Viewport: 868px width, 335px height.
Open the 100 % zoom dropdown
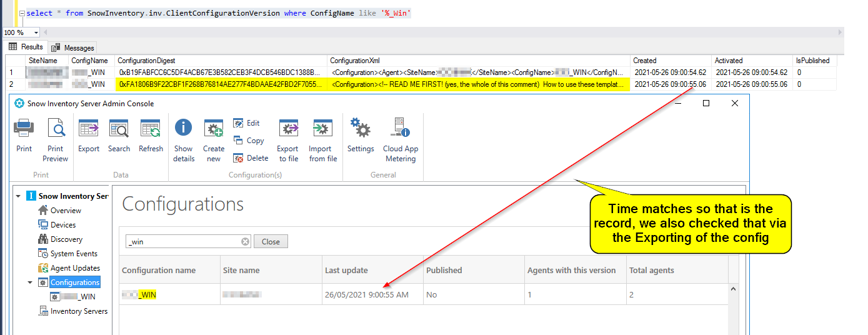[x=36, y=32]
